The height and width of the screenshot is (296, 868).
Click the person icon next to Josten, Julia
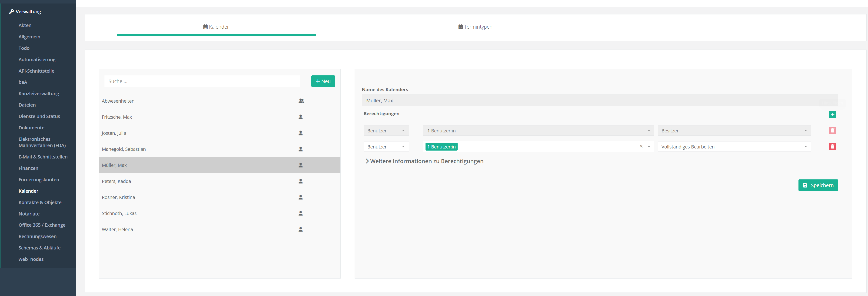click(x=301, y=133)
